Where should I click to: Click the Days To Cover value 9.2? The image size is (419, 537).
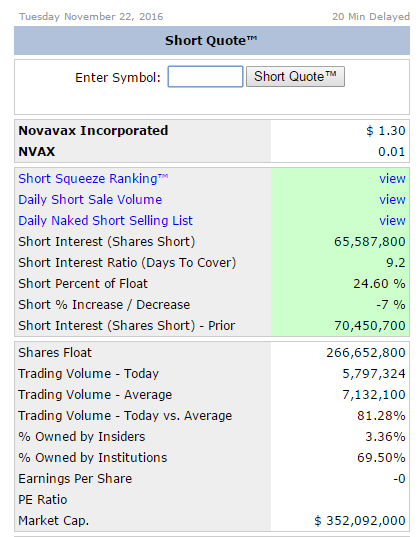click(396, 263)
